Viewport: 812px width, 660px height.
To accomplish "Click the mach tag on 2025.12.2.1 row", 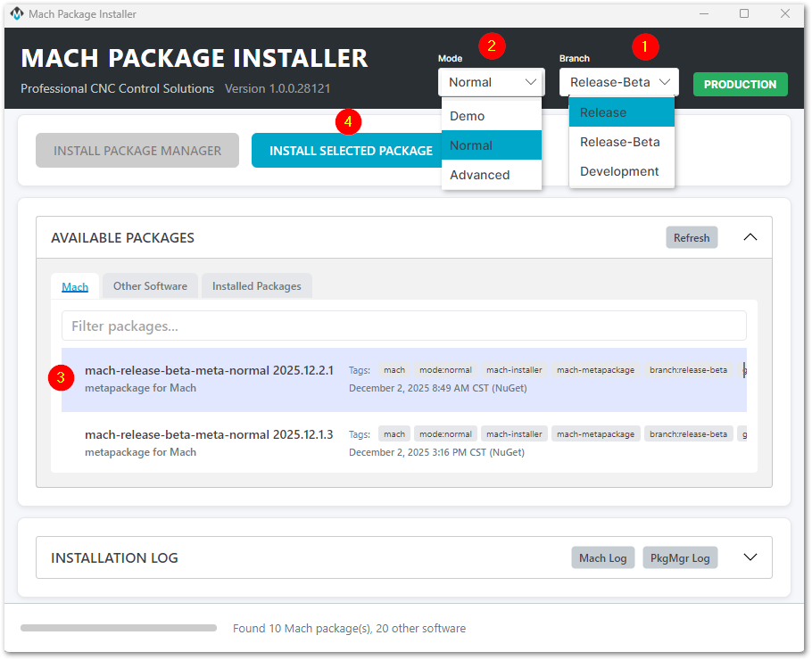I will pos(394,370).
